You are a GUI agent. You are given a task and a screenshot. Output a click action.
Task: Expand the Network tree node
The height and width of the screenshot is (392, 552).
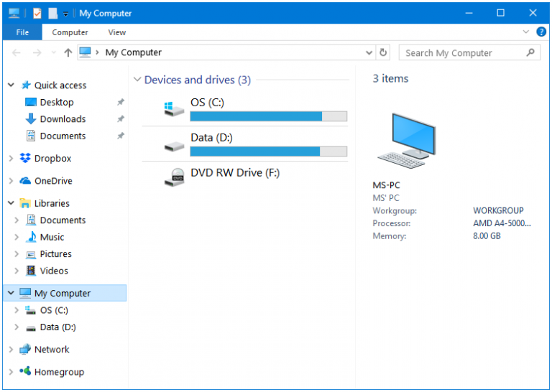click(x=11, y=350)
